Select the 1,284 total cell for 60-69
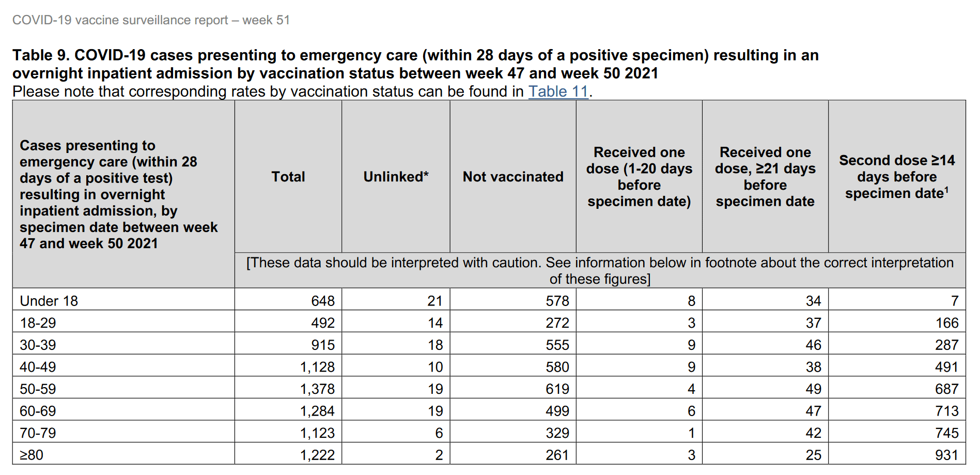This screenshot has width=980, height=475. pyautogui.click(x=317, y=411)
